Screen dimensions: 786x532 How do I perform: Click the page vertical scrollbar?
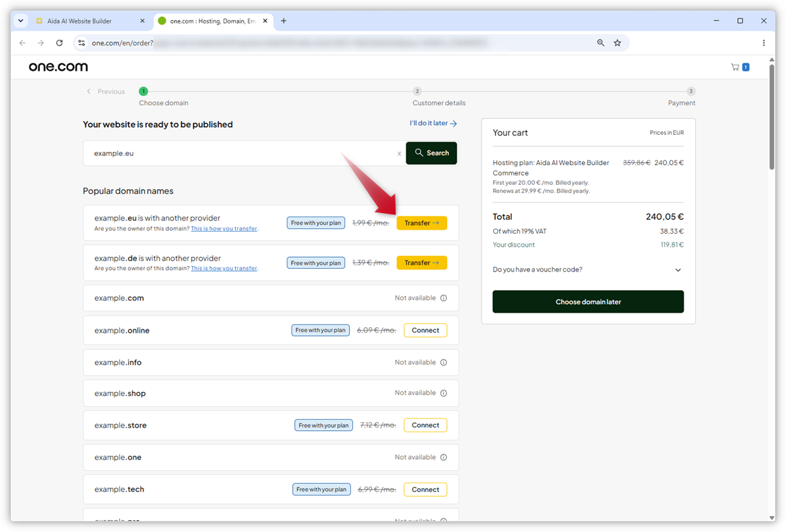(772, 118)
